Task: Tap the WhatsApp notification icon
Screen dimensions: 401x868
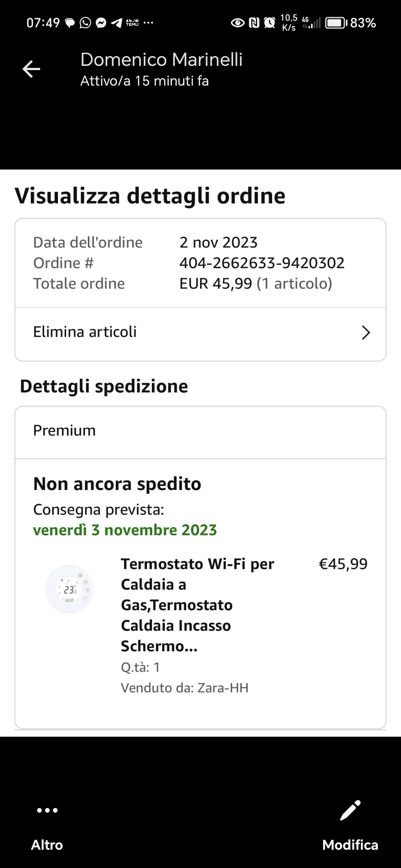Action: 85,23
